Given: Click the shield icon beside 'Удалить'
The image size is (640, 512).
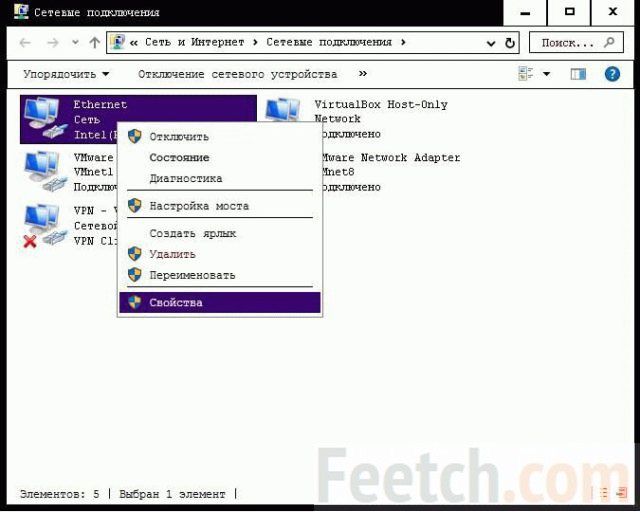Looking at the screenshot, I should pyautogui.click(x=135, y=254).
